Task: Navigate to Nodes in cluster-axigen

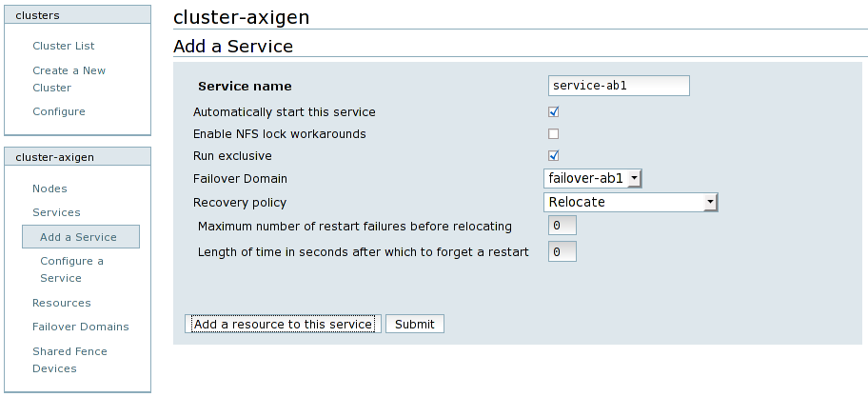Action: 49,189
